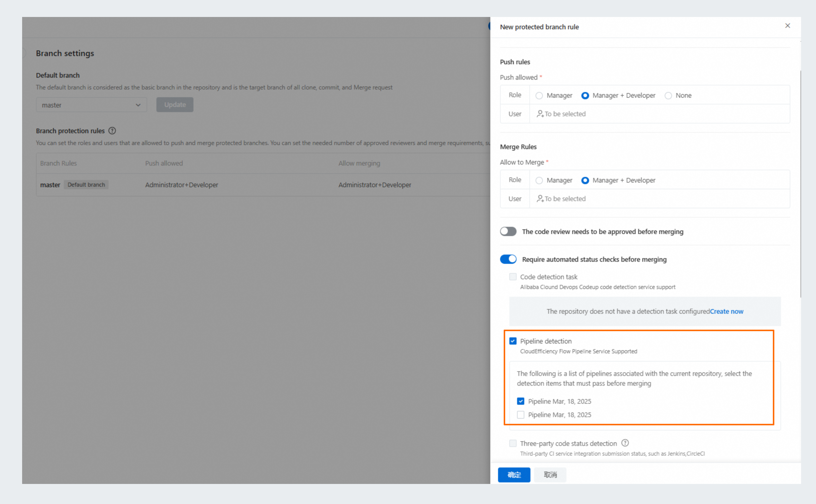816x504 pixels.
Task: Close the New protected branch rule panel
Action: [x=787, y=26]
